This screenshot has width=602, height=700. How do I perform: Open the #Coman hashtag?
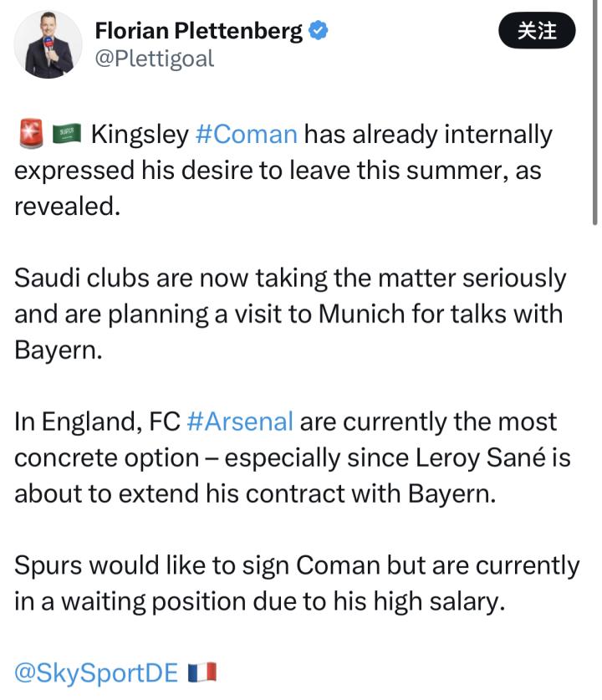[246, 134]
